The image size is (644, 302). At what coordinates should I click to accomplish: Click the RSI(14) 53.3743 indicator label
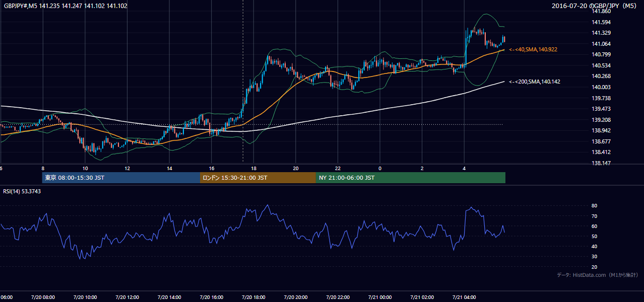point(22,191)
